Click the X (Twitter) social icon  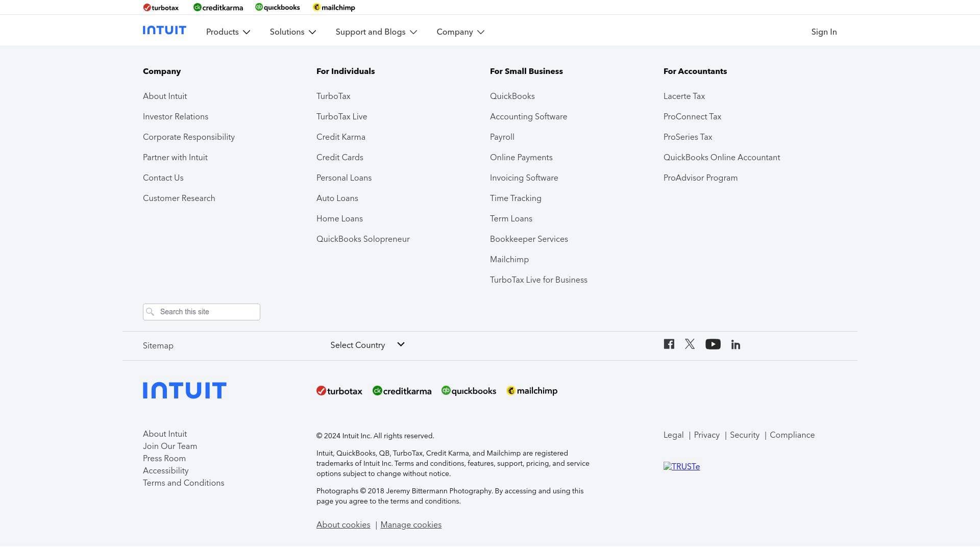[x=690, y=344]
